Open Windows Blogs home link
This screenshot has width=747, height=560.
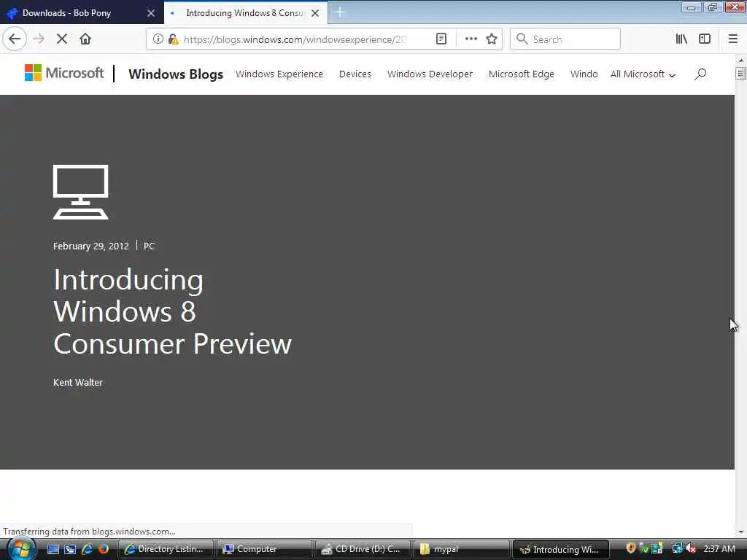click(x=176, y=74)
